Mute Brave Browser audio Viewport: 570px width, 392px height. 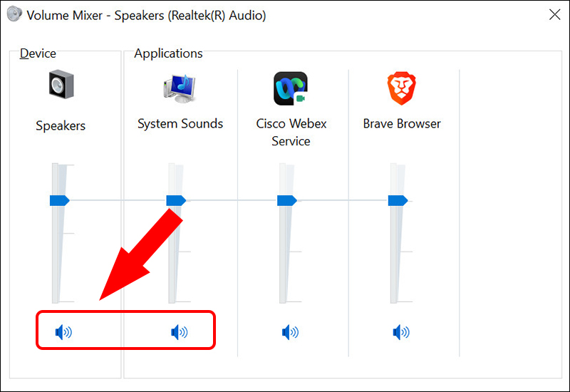[x=401, y=331]
